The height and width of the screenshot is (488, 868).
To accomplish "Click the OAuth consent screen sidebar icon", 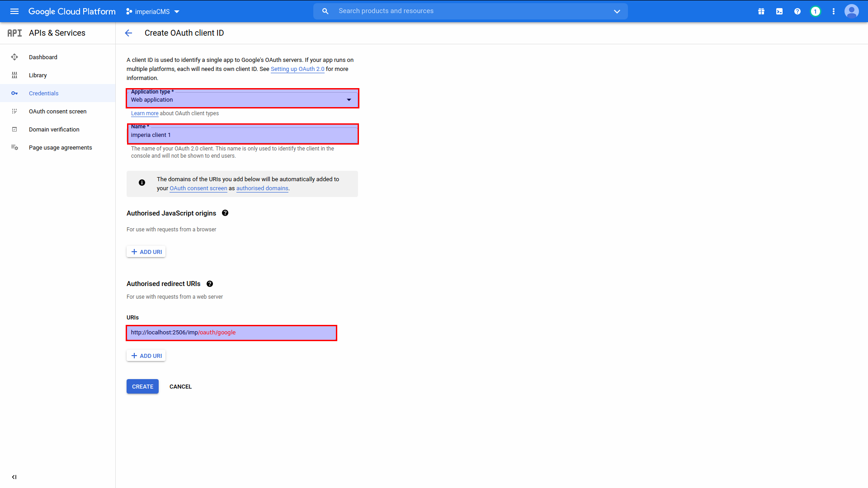I will [x=14, y=111].
